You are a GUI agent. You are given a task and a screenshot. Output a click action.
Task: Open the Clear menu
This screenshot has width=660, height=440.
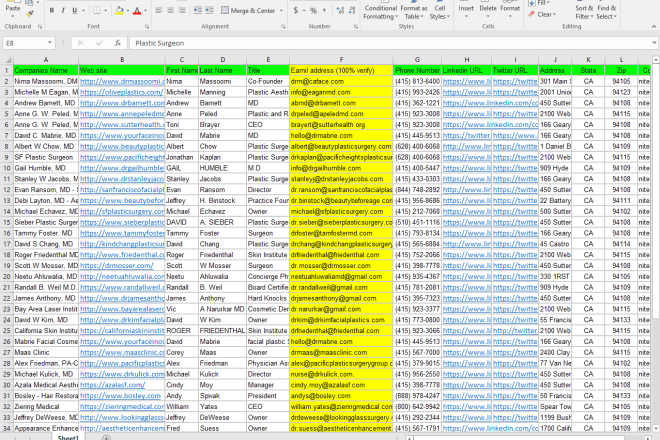[543, 14]
